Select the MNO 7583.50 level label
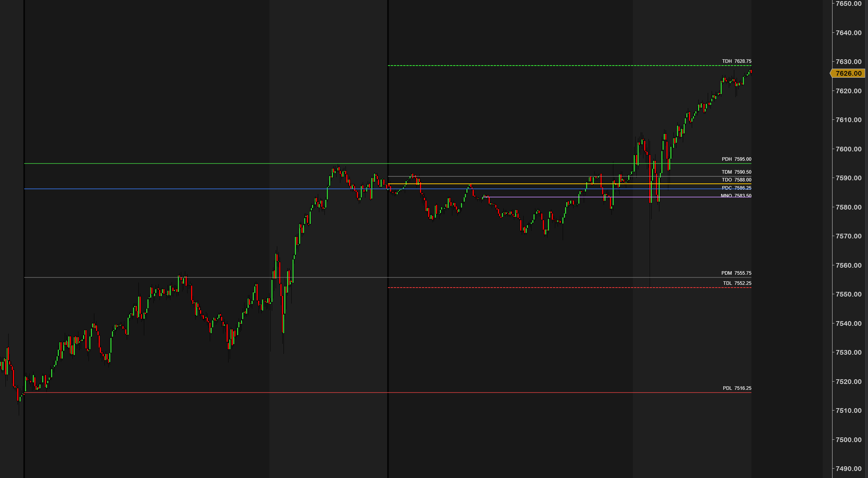 coord(736,196)
